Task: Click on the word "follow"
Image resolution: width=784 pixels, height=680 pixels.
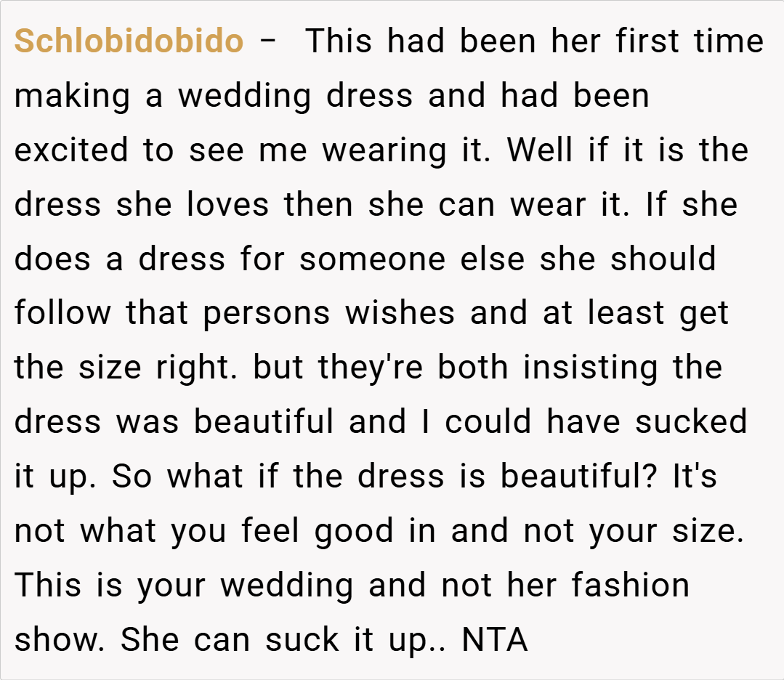Action: click(x=63, y=314)
